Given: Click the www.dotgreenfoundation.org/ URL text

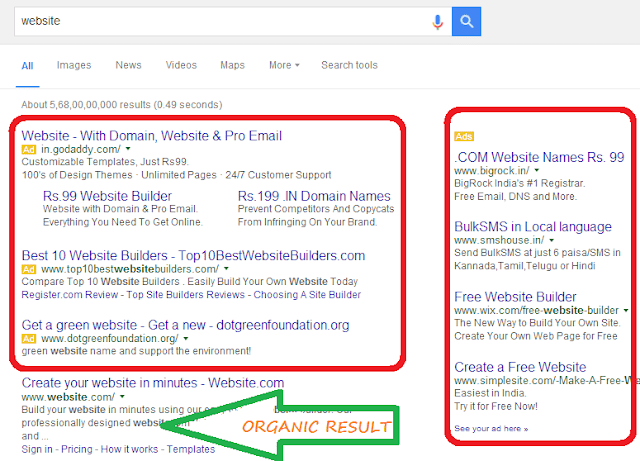Looking at the screenshot, I should [109, 339].
